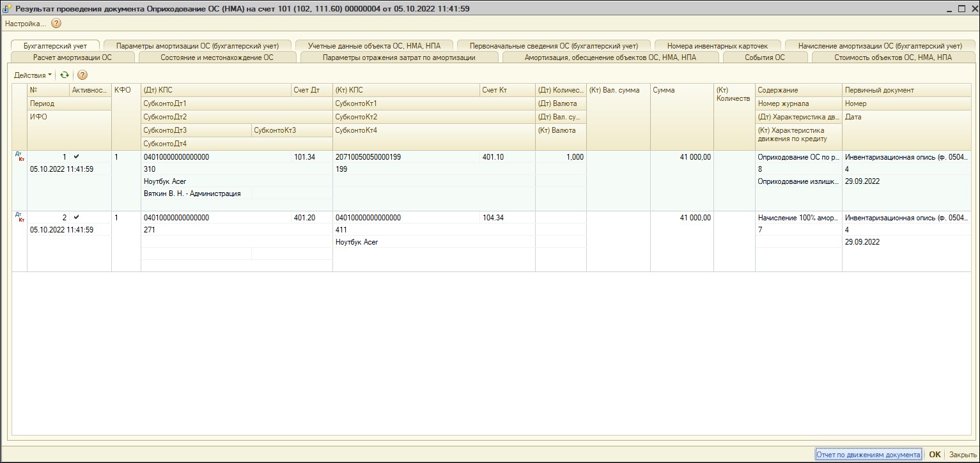Screen dimensions: 980x463
Task: Click subconto value 271 in entry 2
Action: click(x=237, y=230)
